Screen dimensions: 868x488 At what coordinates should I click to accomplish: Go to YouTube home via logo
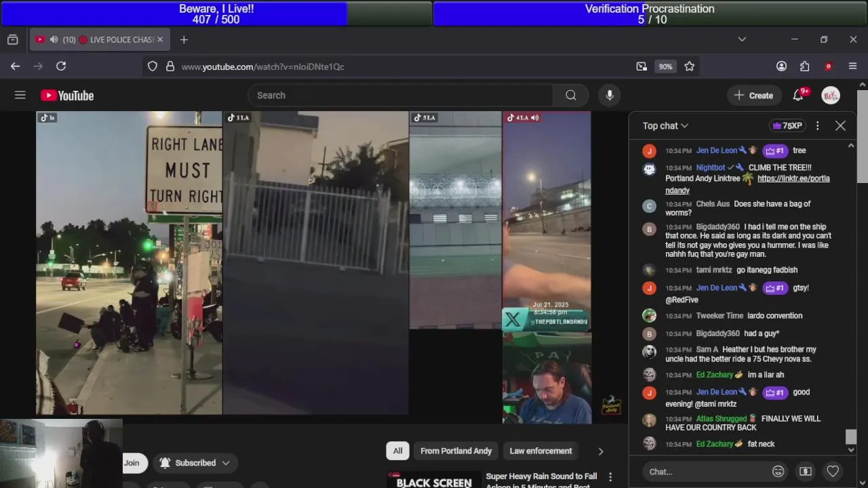coord(67,96)
